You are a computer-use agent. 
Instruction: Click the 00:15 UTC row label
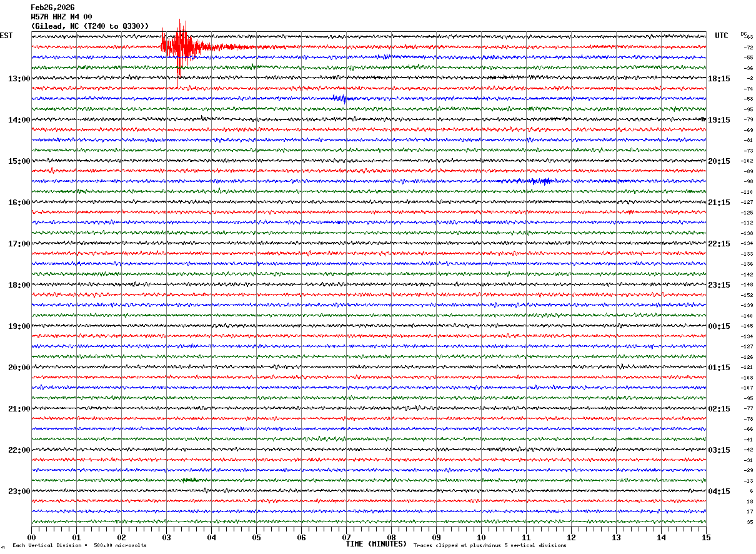click(x=719, y=326)
